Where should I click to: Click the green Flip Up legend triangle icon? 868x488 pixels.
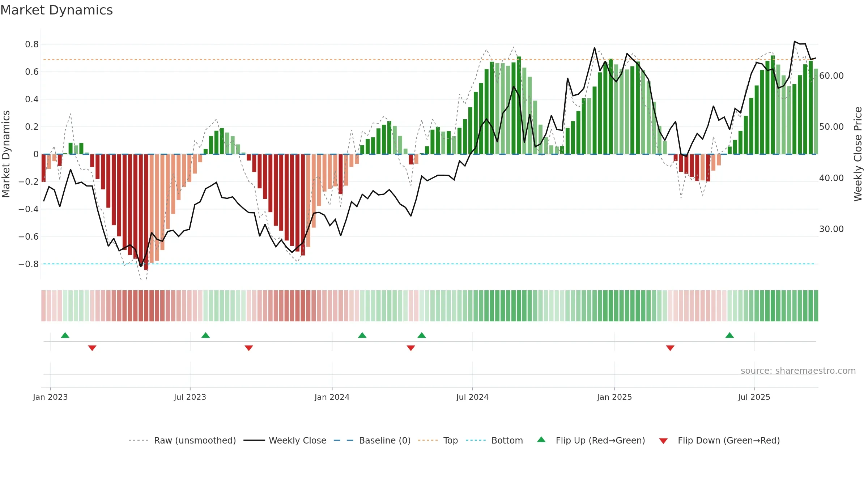541,440
